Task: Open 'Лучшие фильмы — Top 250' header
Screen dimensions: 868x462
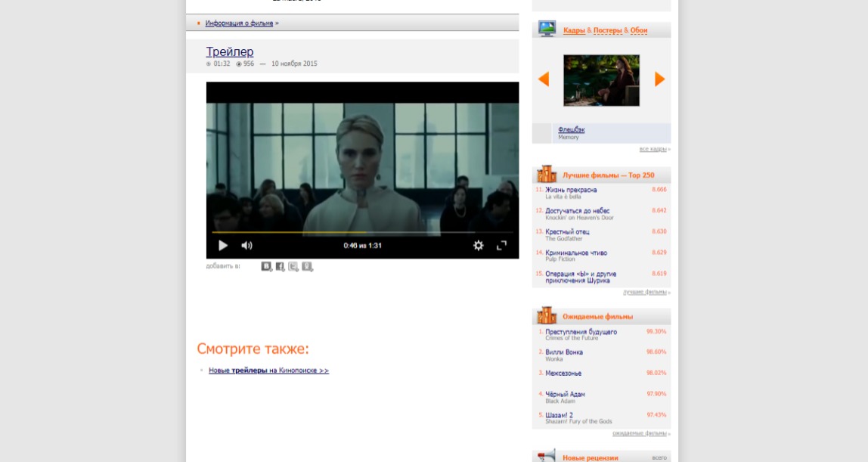Action: (609, 175)
